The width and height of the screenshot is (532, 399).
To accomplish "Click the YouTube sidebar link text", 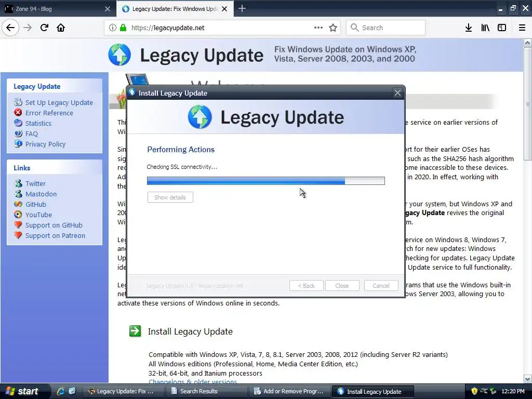I will click(x=38, y=215).
